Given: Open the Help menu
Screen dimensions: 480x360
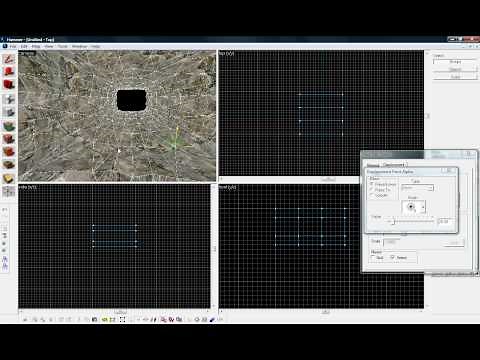Looking at the screenshot, I should coord(96,46).
